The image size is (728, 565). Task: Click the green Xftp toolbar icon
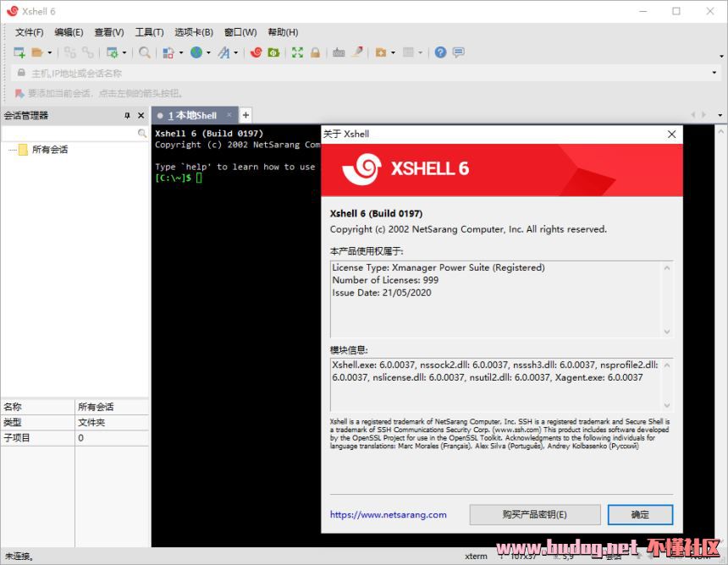coord(274,52)
